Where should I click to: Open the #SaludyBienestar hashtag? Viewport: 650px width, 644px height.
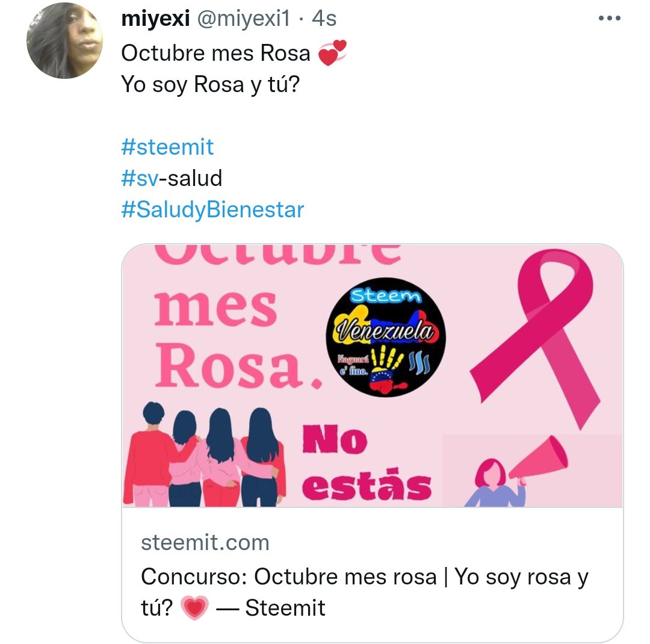click(212, 210)
